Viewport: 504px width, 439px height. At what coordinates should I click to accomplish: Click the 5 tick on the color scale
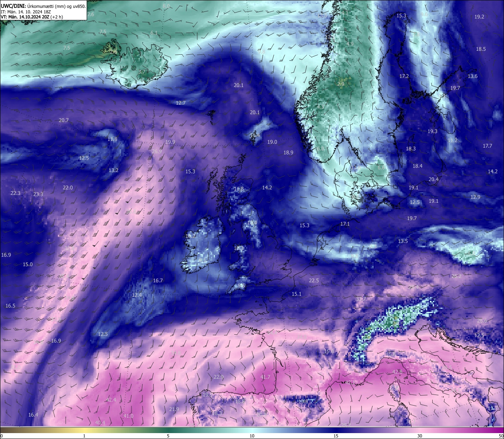(168, 435)
